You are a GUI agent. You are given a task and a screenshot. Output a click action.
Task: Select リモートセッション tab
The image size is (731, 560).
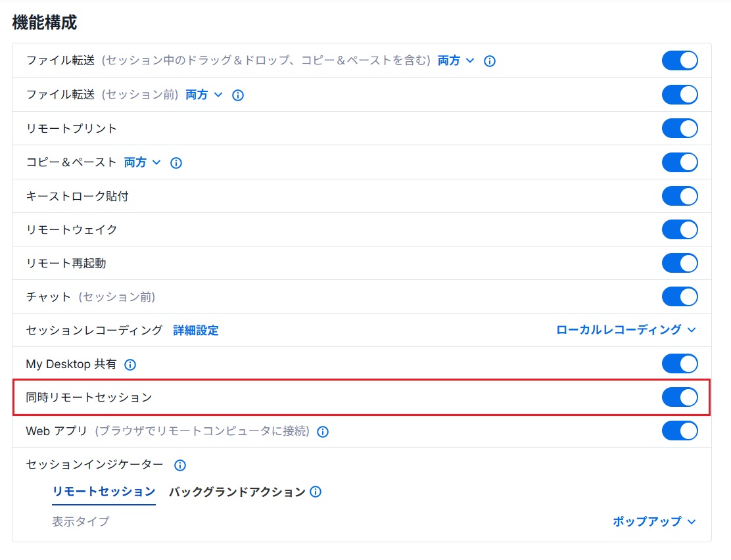103,492
